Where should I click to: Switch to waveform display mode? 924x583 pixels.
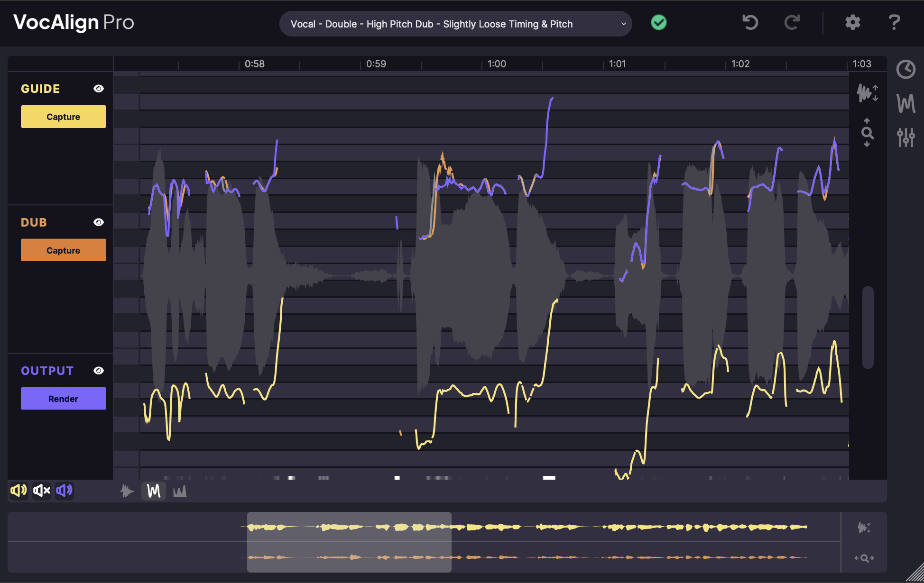pyautogui.click(x=127, y=491)
